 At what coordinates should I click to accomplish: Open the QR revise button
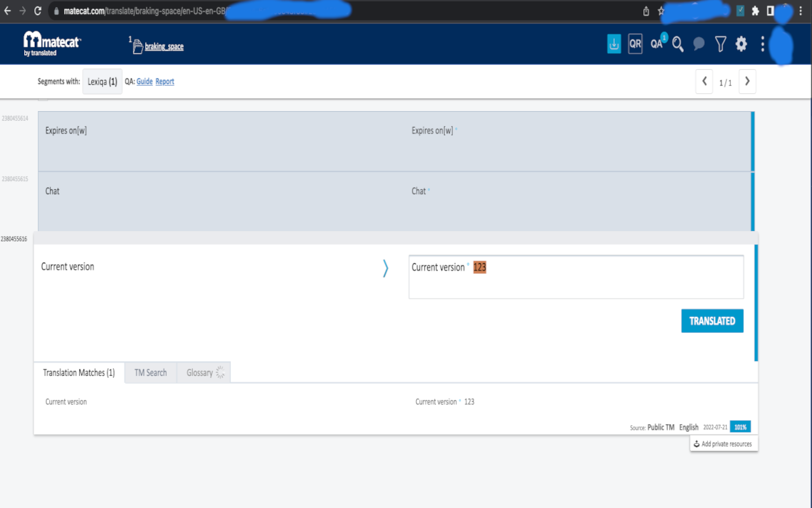(635, 44)
